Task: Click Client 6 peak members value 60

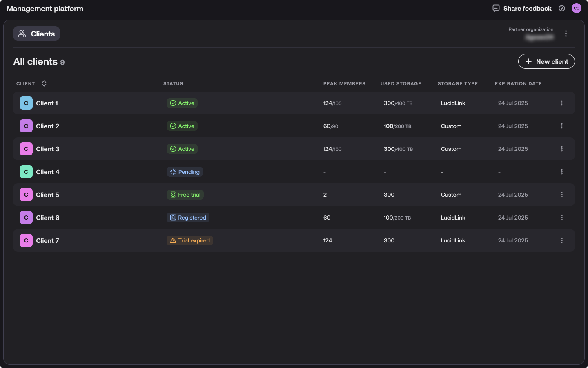Action: pyautogui.click(x=327, y=218)
